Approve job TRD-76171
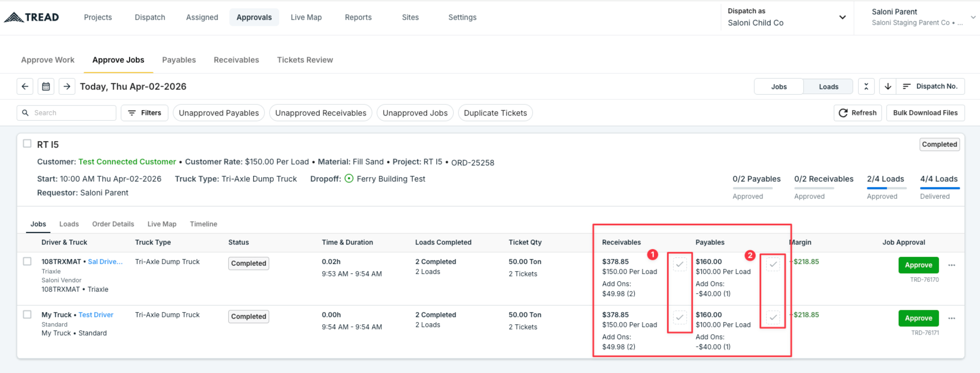 click(918, 318)
